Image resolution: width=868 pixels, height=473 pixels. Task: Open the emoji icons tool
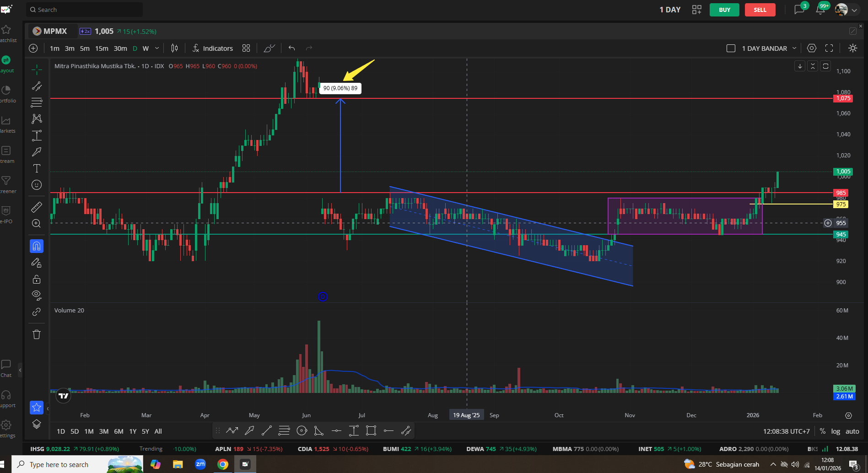pos(37,185)
